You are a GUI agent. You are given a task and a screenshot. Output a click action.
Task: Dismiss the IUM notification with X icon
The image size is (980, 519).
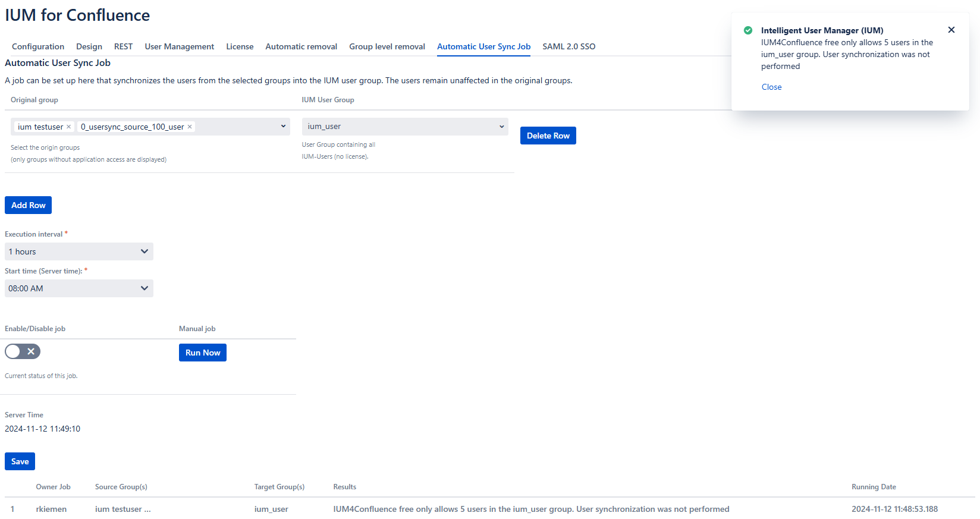951,30
